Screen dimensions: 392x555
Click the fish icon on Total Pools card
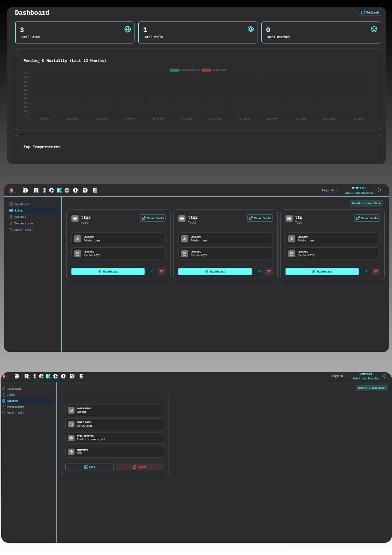tap(251, 29)
